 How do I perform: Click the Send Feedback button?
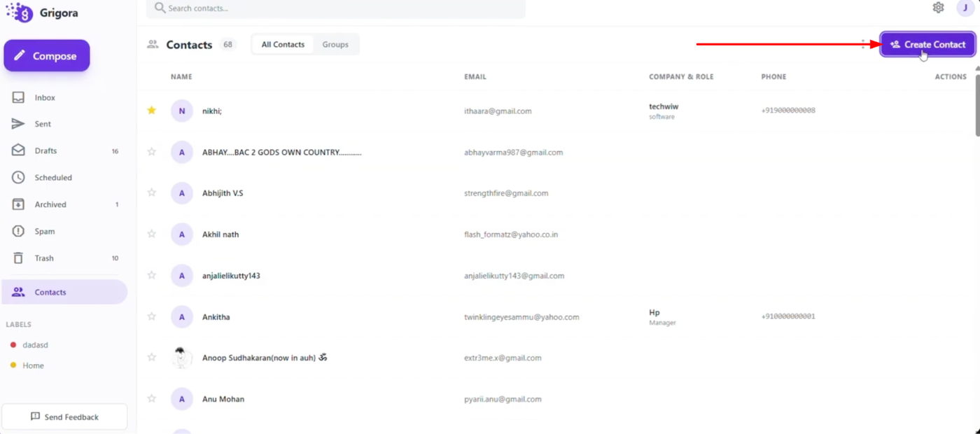click(64, 416)
